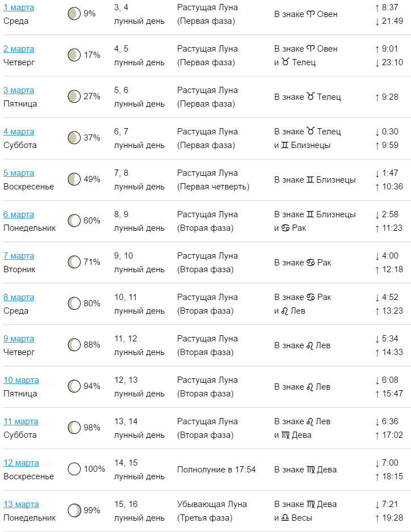Open the 2 марта date link
411x532 pixels.
point(19,49)
